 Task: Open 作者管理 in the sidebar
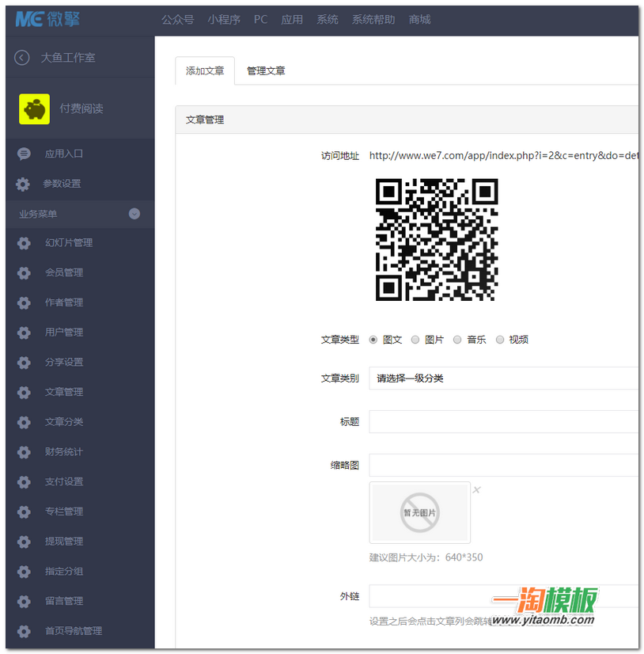[x=64, y=302]
